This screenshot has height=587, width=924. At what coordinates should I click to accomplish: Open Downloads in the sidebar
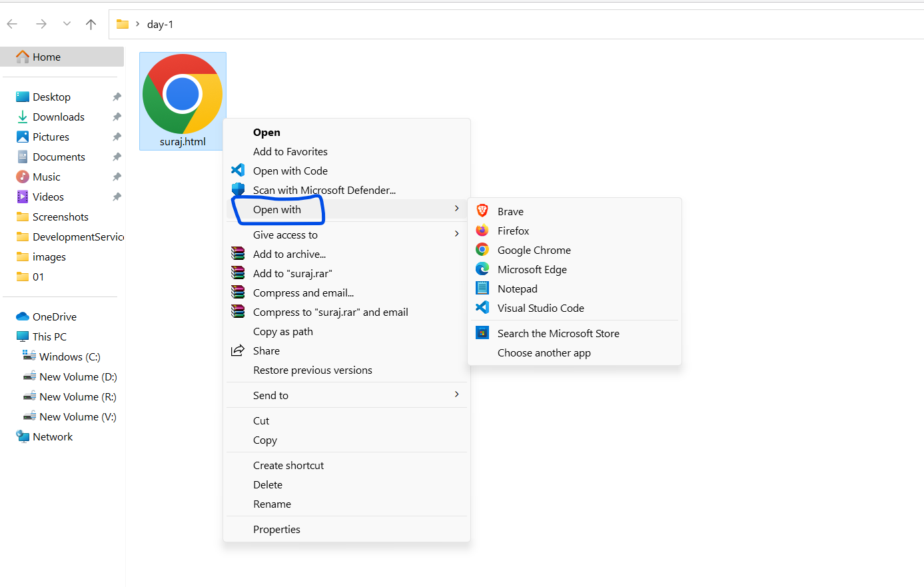(59, 117)
